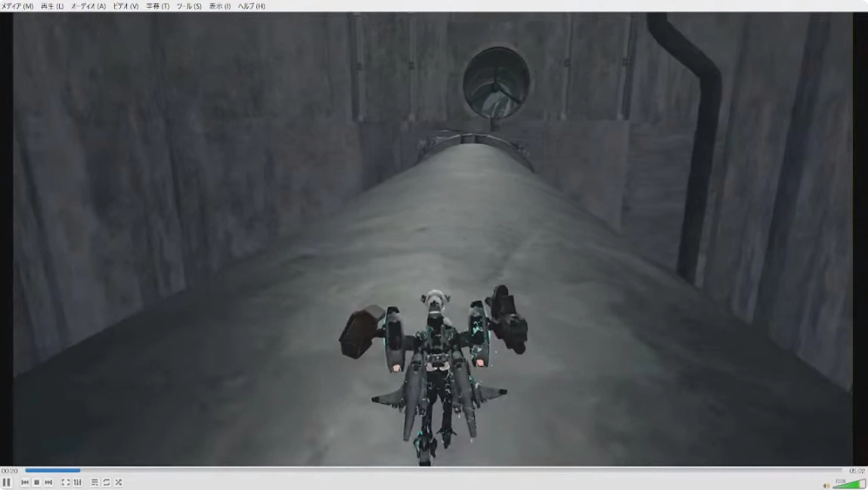
Task: Open the 表示 (I) menu
Action: click(x=220, y=6)
